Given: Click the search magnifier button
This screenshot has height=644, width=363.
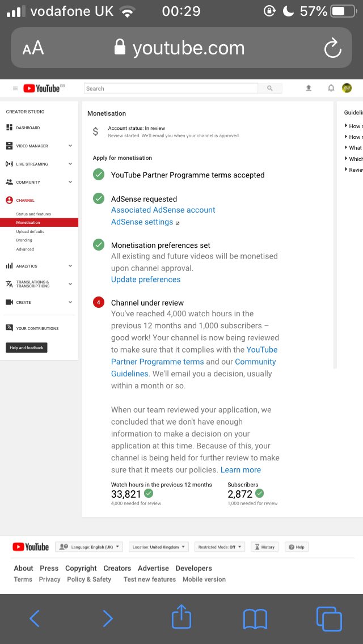Looking at the screenshot, I should click(269, 88).
